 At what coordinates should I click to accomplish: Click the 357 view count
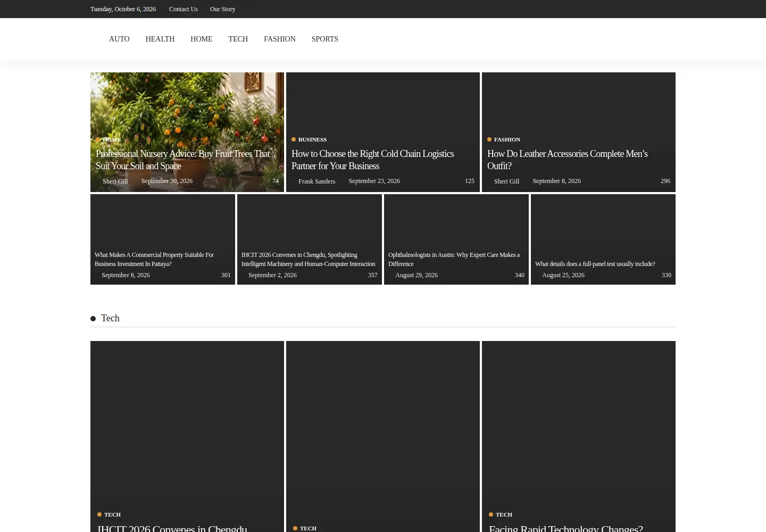[372, 275]
